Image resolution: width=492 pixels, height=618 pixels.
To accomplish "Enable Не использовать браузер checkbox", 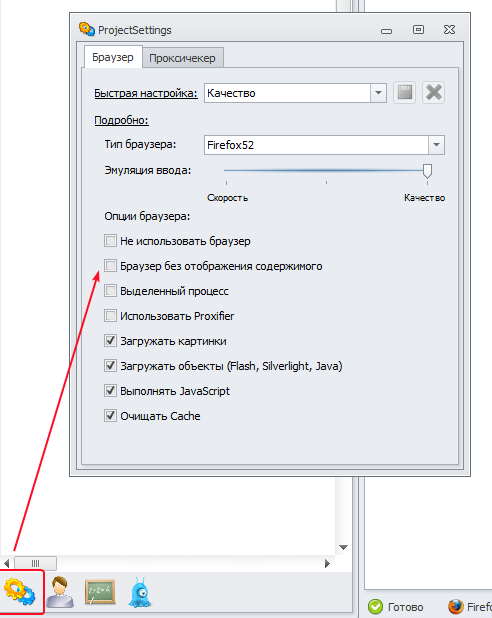I will [110, 241].
